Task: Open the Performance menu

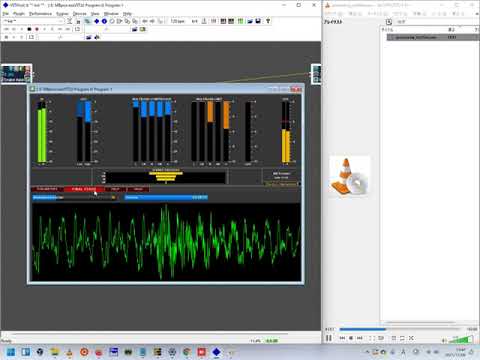Action: pos(40,14)
